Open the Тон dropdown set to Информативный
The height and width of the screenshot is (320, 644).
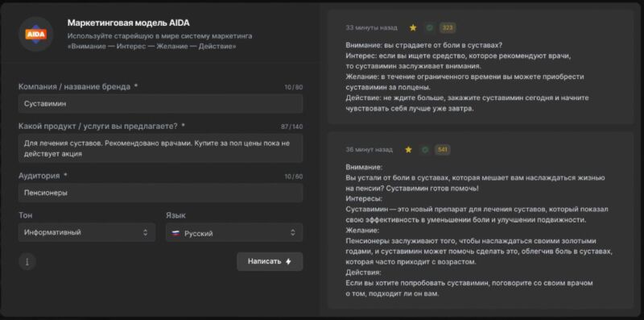(87, 232)
